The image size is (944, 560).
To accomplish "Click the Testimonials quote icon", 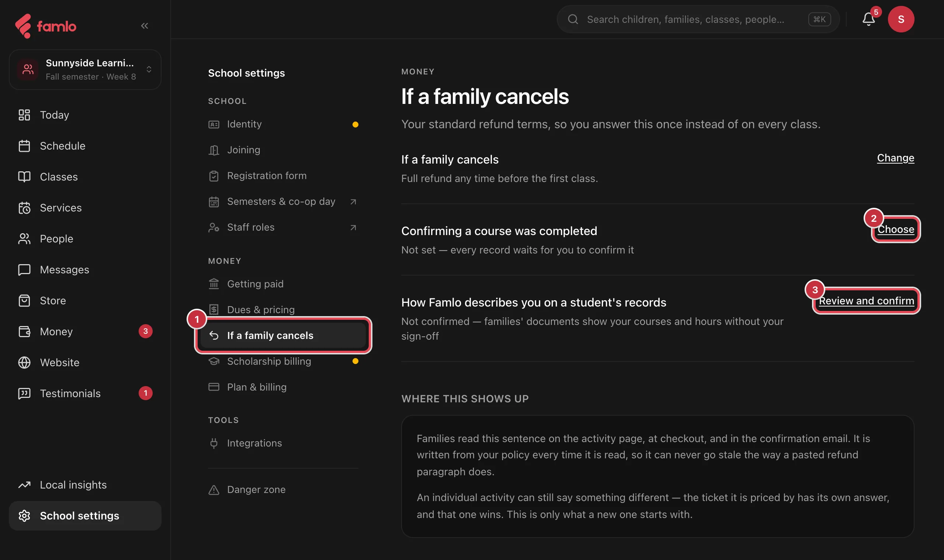I will pos(24,393).
